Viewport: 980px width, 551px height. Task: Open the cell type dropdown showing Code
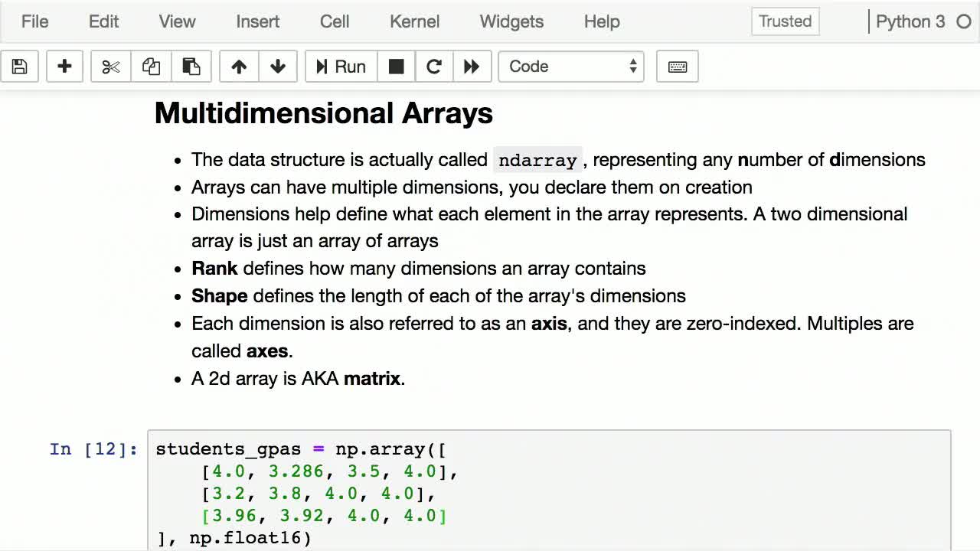pyautogui.click(x=563, y=67)
